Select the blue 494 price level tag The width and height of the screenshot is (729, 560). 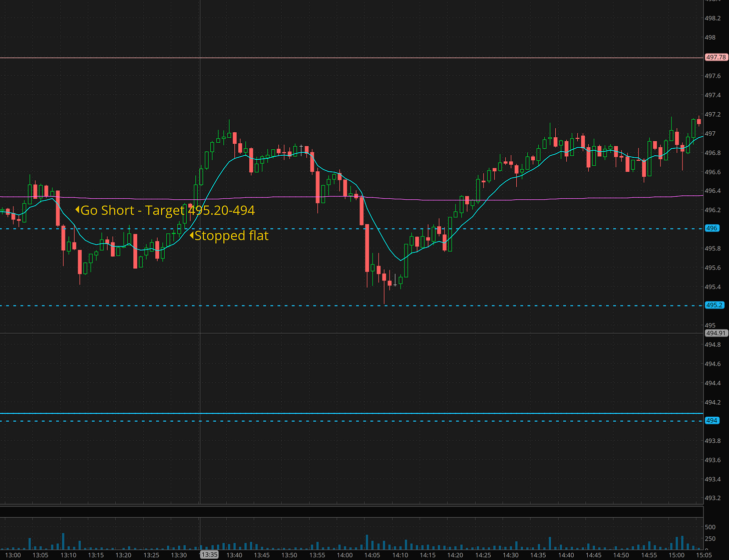click(711, 421)
